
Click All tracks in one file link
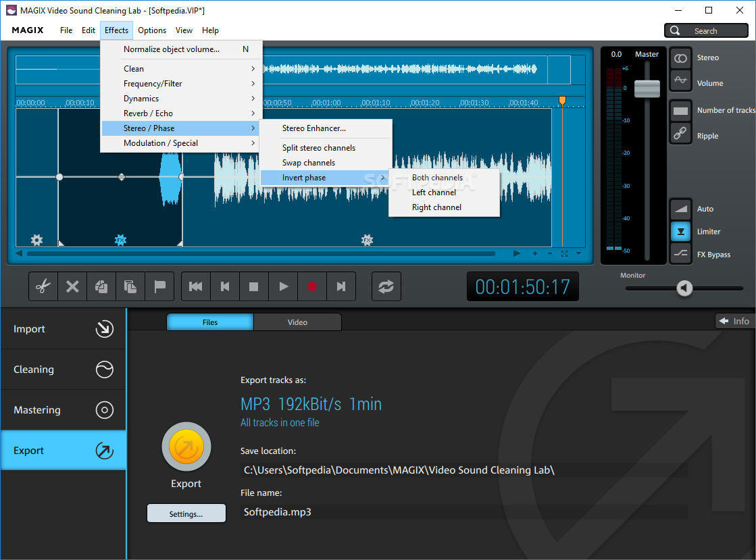click(x=280, y=423)
